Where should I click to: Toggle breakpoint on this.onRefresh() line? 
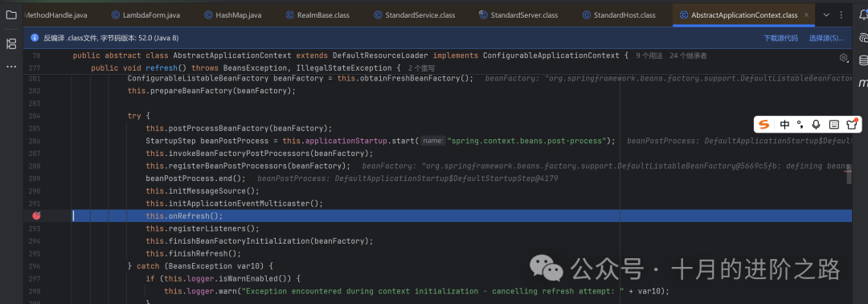[x=36, y=216]
